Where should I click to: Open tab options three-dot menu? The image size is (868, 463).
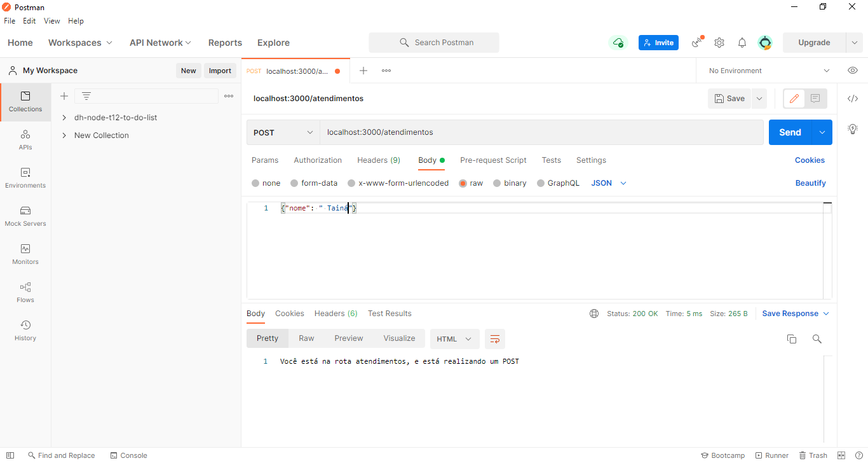pos(386,71)
